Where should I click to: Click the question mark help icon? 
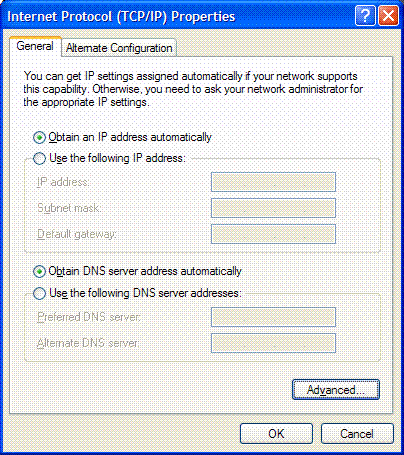[365, 16]
